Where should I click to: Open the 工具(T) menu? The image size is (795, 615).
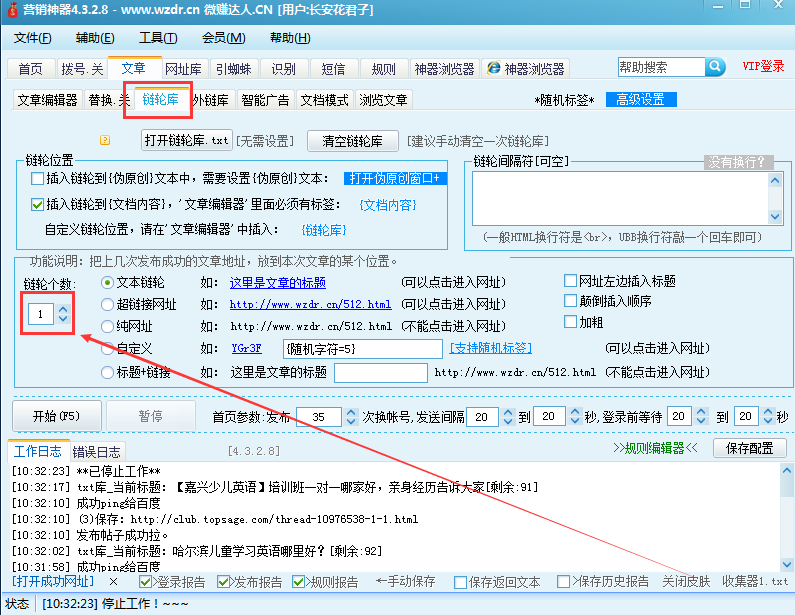tap(157, 38)
